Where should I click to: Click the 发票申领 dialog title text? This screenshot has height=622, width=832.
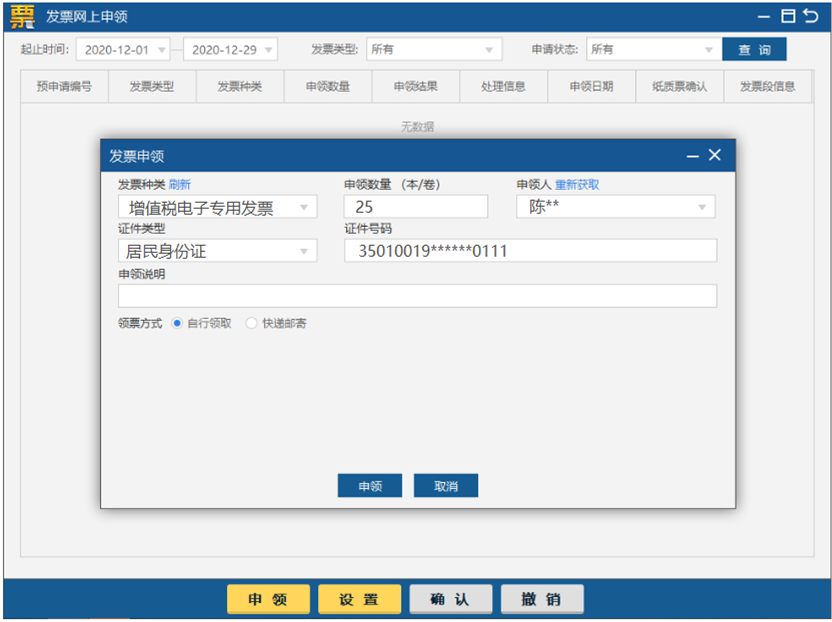[137, 157]
